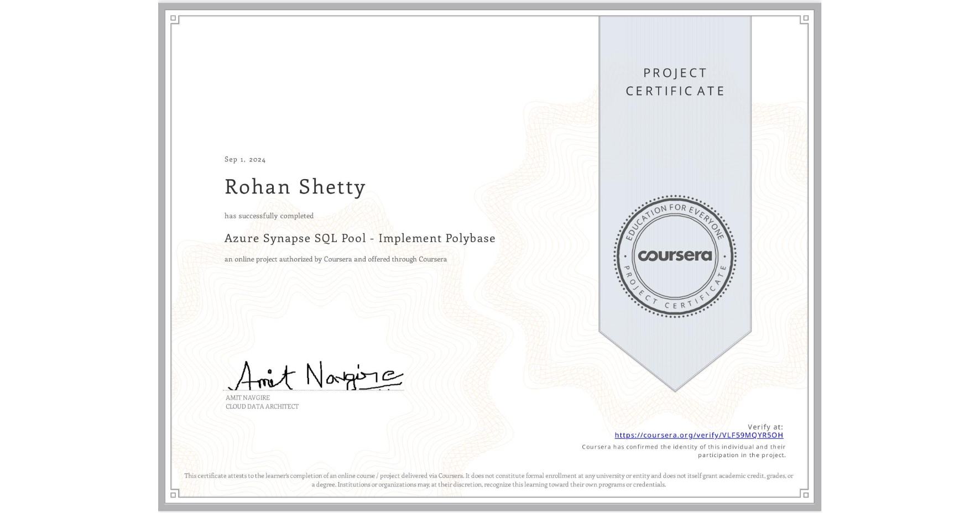This screenshot has height=513, width=980.
Task: Click the identity confirmation statement
Action: click(x=684, y=451)
